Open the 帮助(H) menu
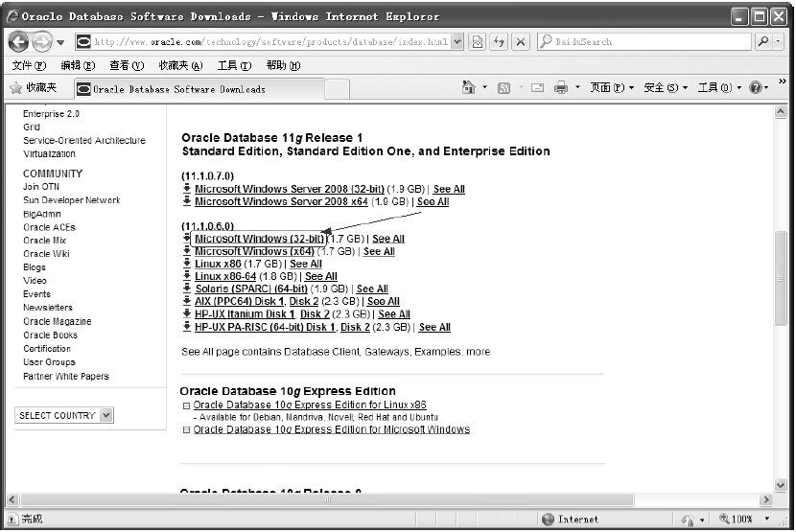This screenshot has width=796, height=532. (x=283, y=65)
